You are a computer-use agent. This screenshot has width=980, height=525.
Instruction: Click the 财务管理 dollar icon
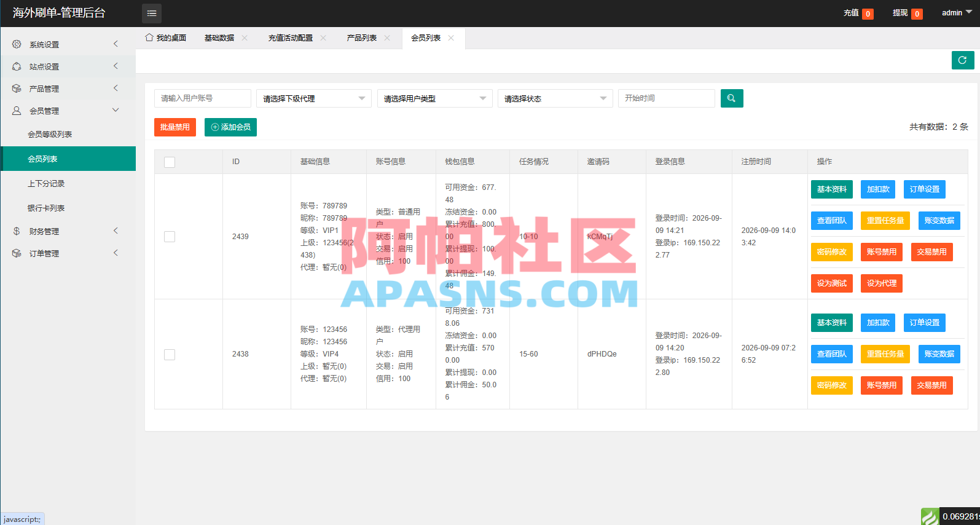(x=17, y=231)
